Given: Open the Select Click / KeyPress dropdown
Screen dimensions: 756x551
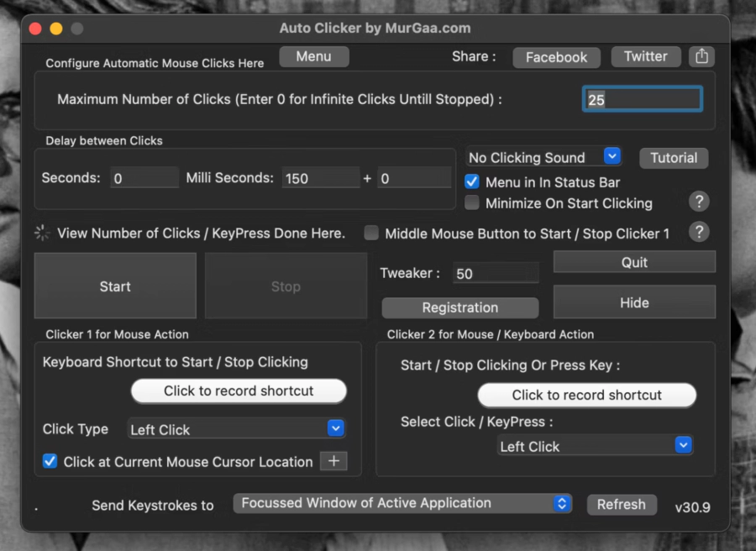Looking at the screenshot, I should pos(595,445).
